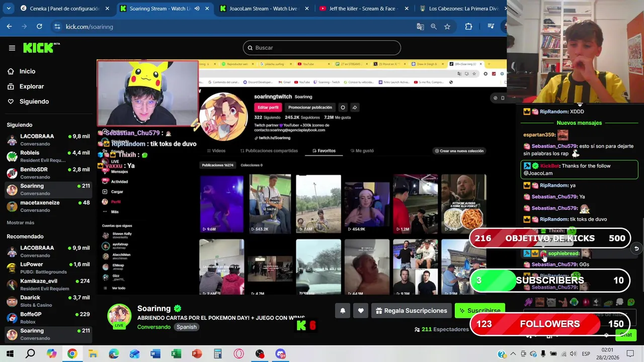This screenshot has width=644, height=362.
Task: Mute the Soarinng Stream tab audio icon
Action: [x=197, y=9]
